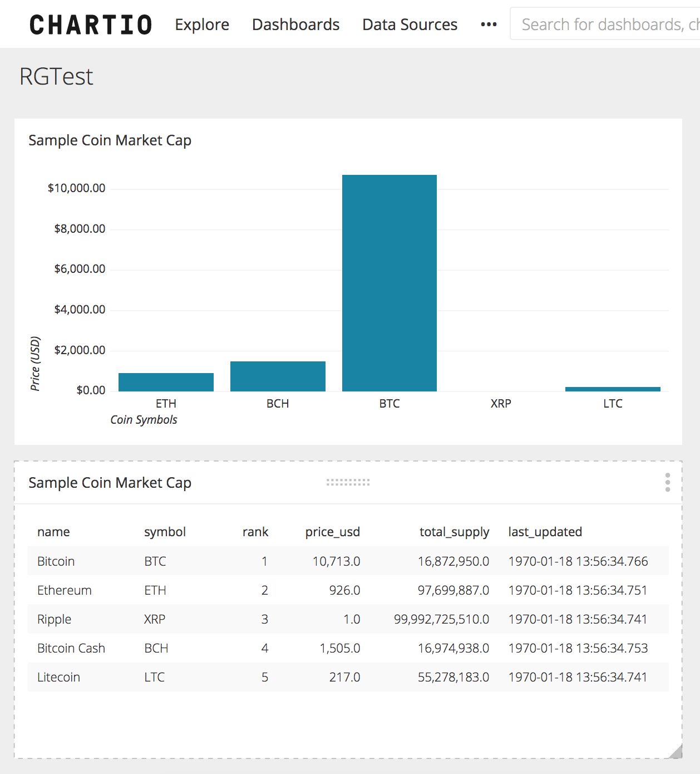Sort table by price_usd column header

point(332,532)
